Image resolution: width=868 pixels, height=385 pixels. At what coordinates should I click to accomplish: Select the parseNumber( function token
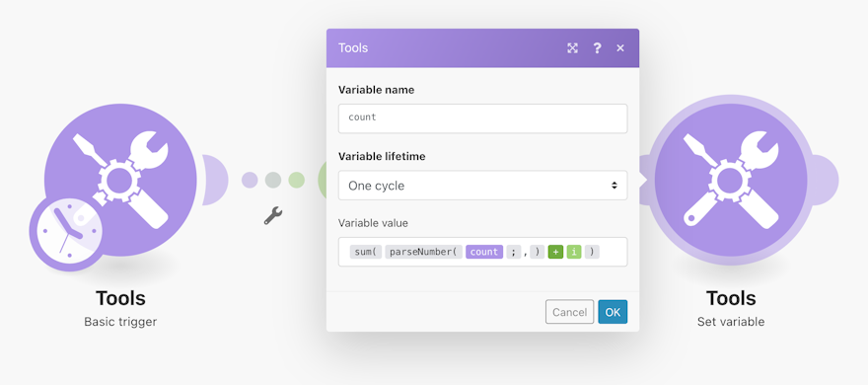tap(423, 252)
